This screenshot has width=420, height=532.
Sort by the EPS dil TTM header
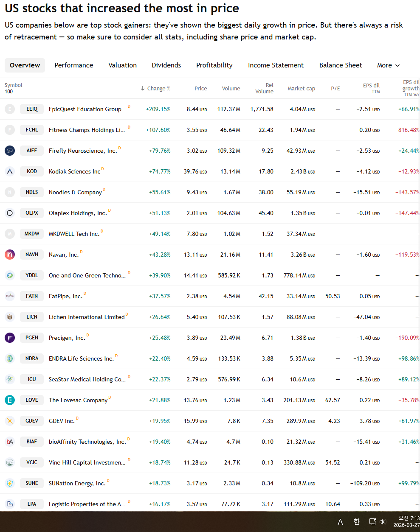tap(372, 88)
